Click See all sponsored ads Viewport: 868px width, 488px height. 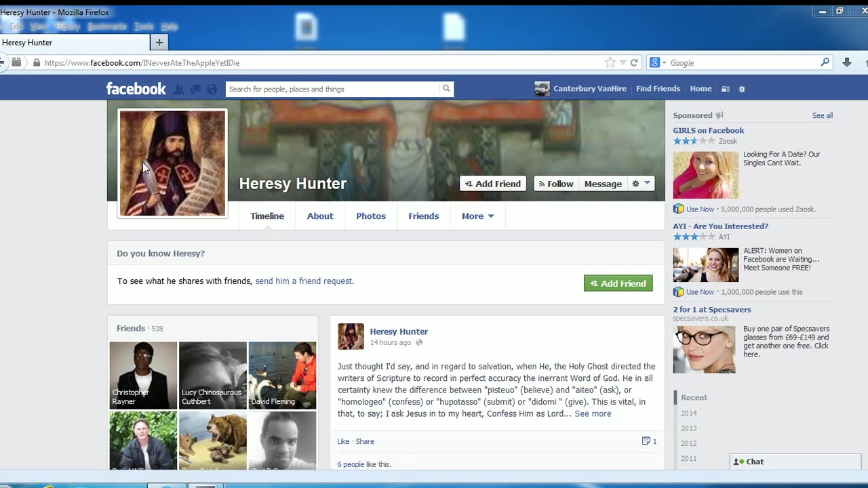point(823,115)
